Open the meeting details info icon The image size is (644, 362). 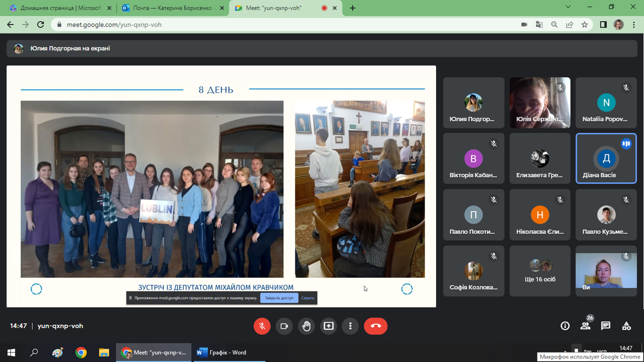565,326
